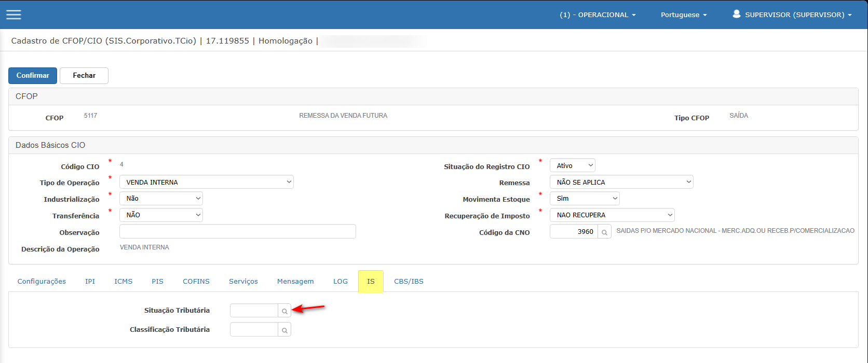This screenshot has width=868, height=363.
Task: Click the supervisor user profile icon
Action: point(736,15)
